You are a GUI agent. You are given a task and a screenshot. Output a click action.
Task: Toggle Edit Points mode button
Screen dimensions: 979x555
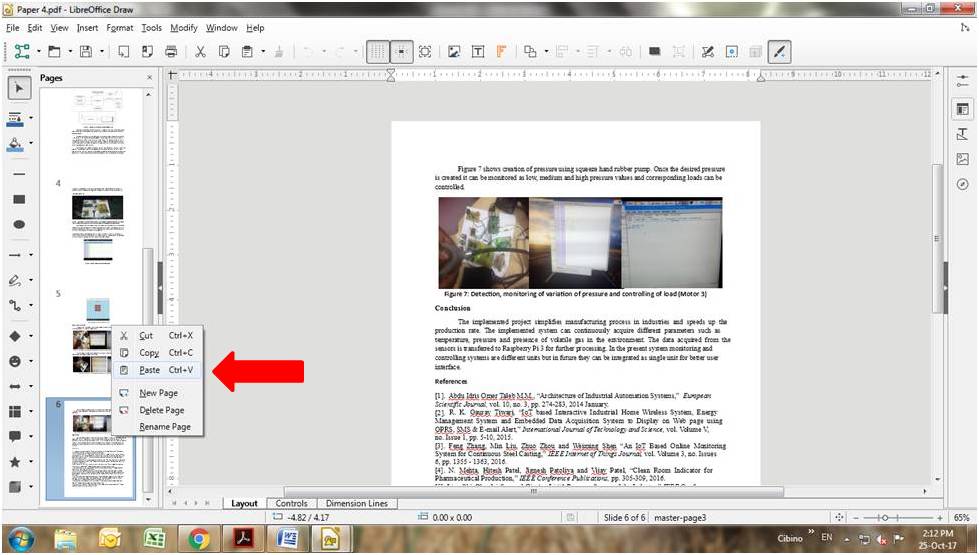pos(707,52)
